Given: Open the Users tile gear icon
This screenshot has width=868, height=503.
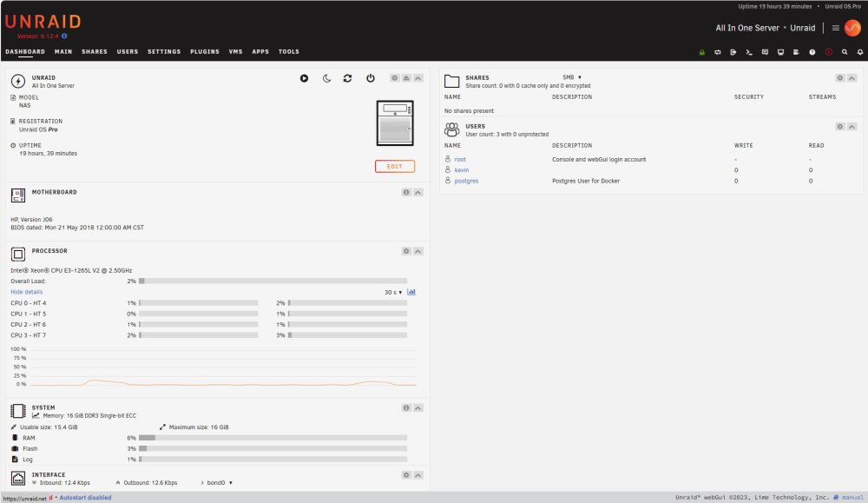Looking at the screenshot, I should tap(839, 126).
